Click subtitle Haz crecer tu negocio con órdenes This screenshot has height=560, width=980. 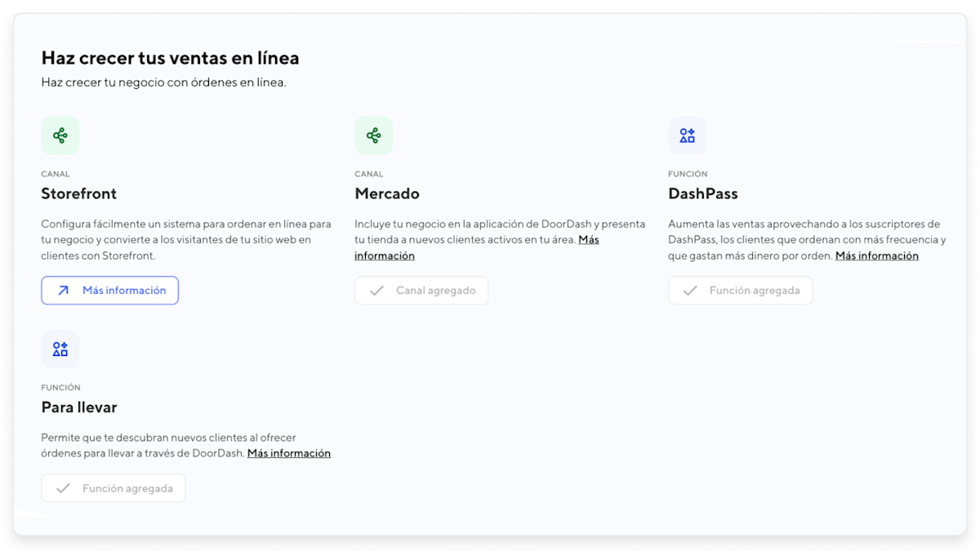click(164, 82)
